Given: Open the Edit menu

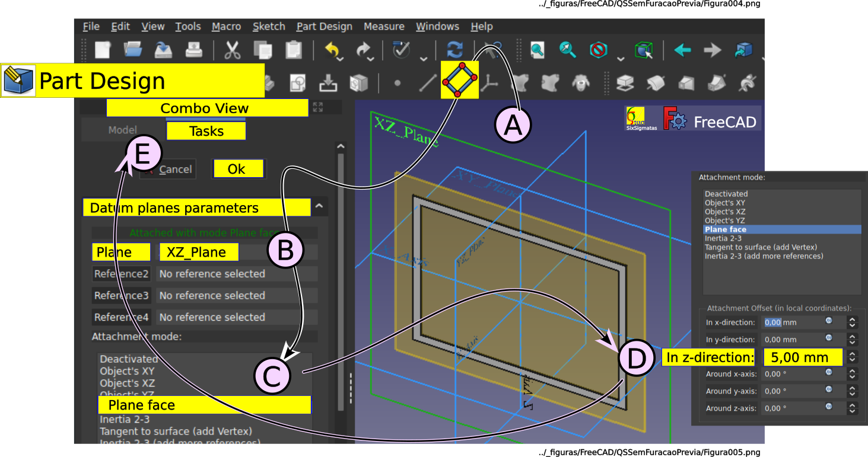Looking at the screenshot, I should [120, 26].
